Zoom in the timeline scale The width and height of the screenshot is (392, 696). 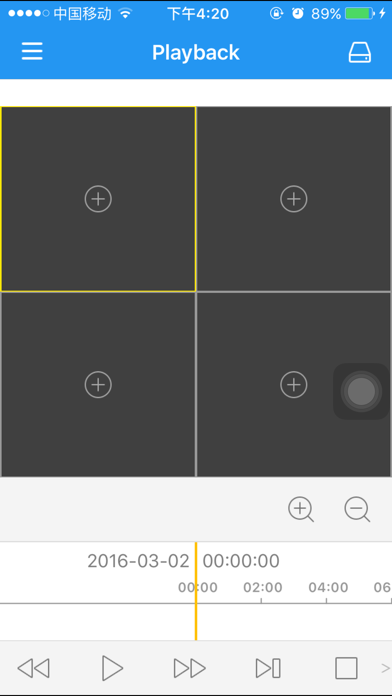pos(301,509)
